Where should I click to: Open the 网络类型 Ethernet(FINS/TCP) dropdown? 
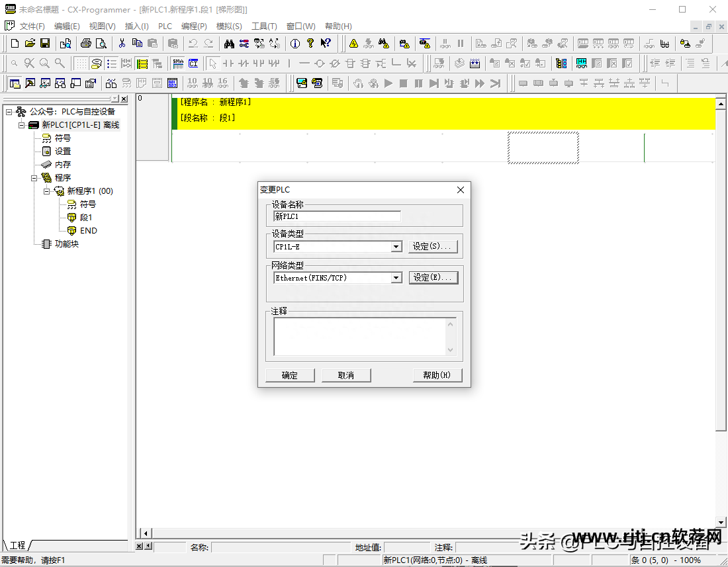point(396,278)
